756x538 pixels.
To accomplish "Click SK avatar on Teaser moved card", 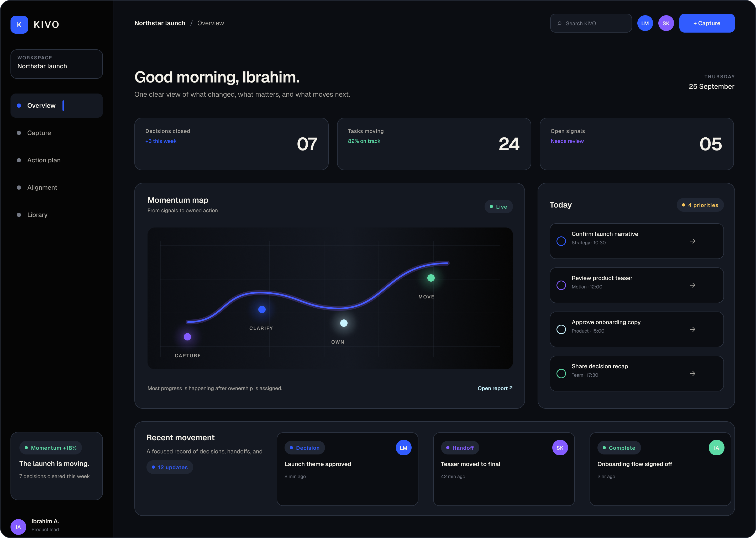I will 560,448.
